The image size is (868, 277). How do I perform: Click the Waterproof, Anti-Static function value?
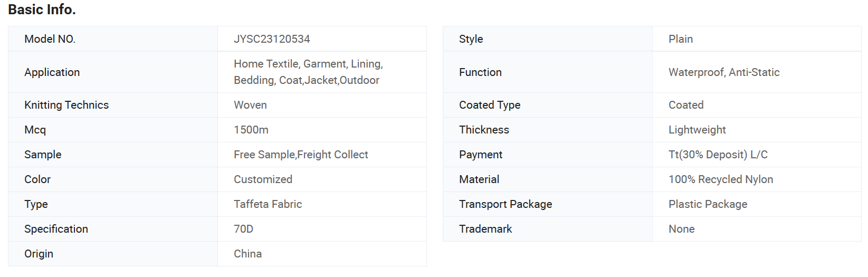724,72
